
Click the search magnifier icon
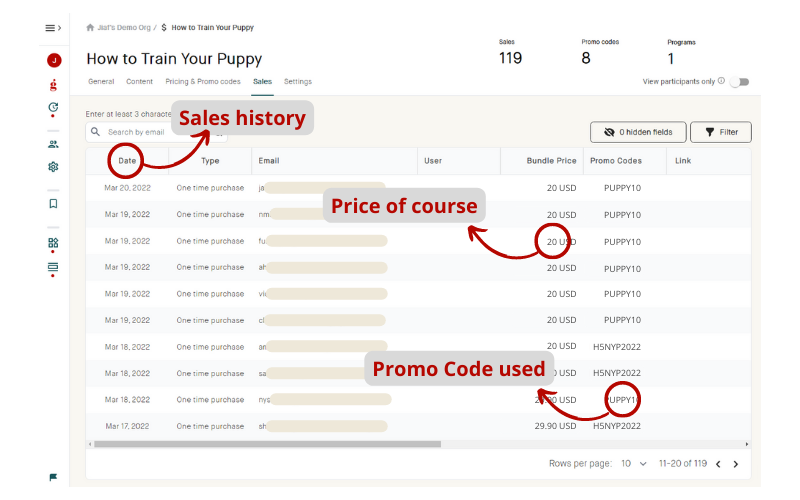95,132
